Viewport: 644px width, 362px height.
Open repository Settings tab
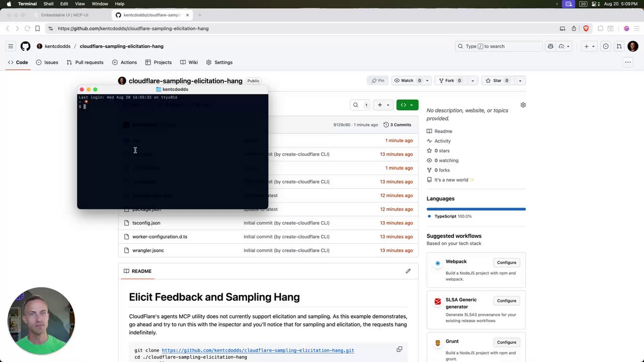point(219,62)
